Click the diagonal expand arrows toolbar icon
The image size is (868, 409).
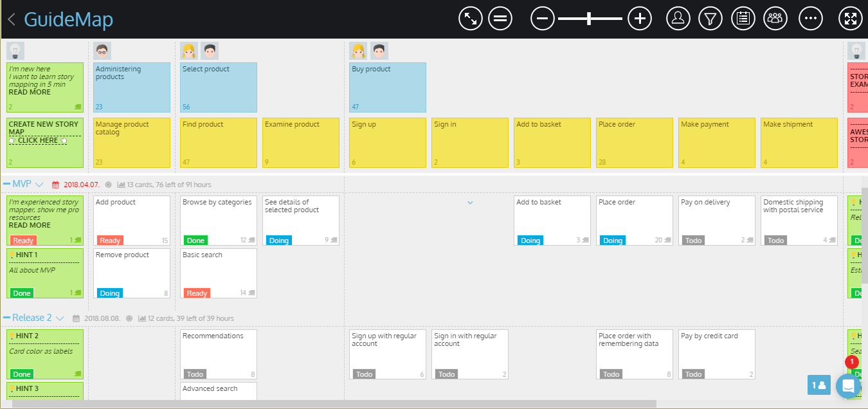[x=471, y=19]
